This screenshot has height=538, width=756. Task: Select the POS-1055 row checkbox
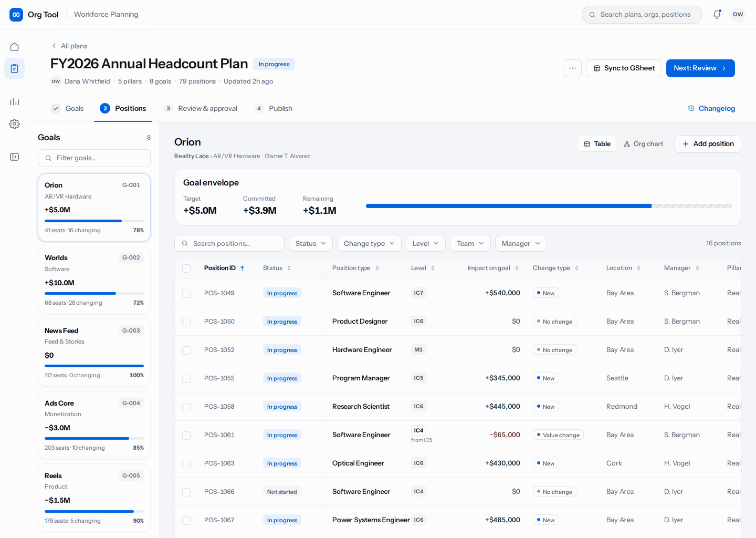[186, 379]
